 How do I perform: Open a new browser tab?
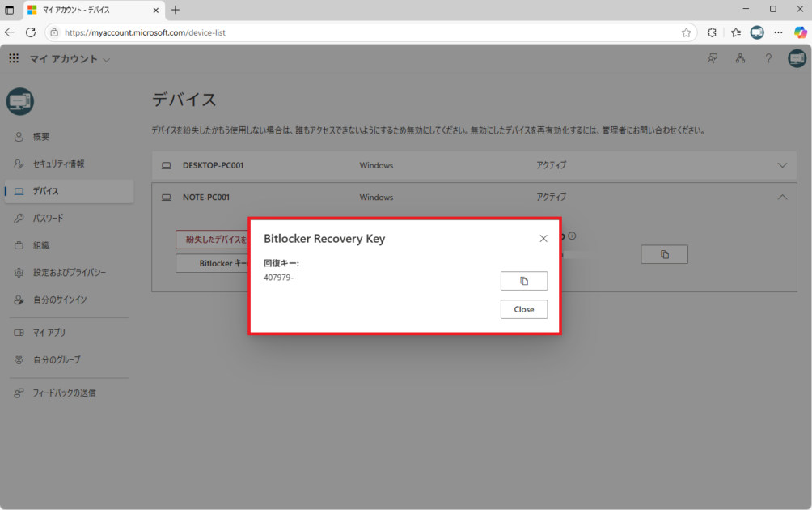tap(176, 10)
